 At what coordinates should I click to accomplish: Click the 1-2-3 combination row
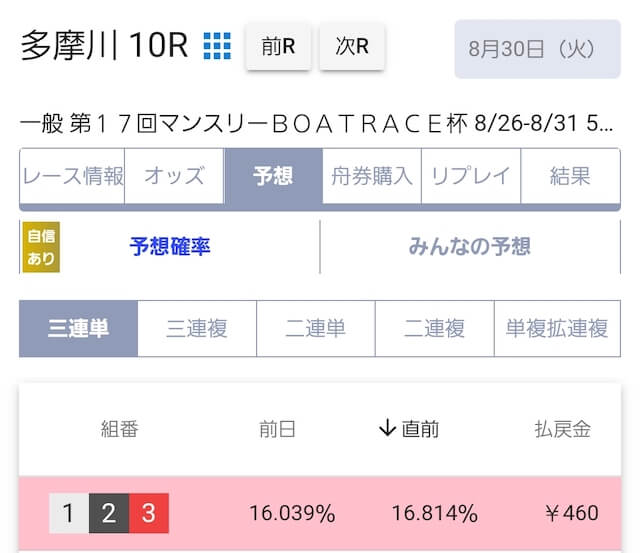pos(320,513)
